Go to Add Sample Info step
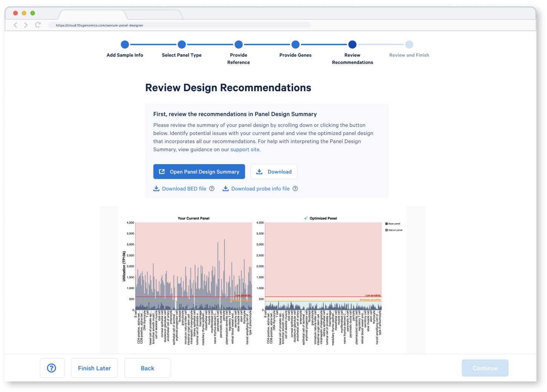Image resolution: width=547 pixels, height=392 pixels. [125, 44]
